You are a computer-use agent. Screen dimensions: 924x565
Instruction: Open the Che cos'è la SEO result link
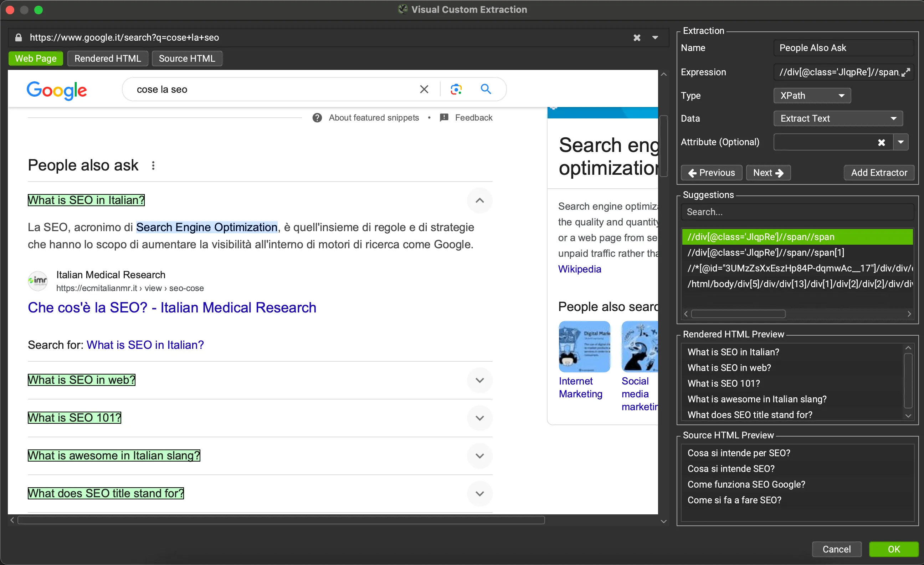pyautogui.click(x=172, y=307)
